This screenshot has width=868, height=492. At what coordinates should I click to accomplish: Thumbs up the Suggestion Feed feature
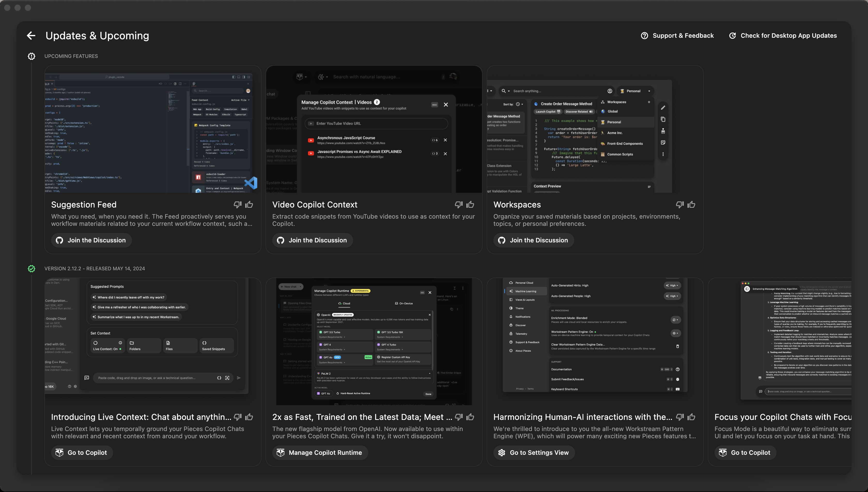(249, 204)
